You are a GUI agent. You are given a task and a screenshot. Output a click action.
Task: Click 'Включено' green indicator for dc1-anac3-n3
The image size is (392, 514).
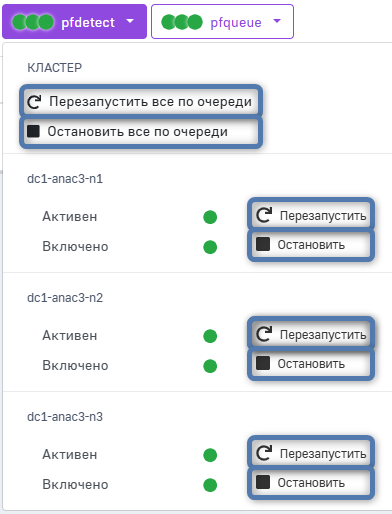click(x=210, y=485)
